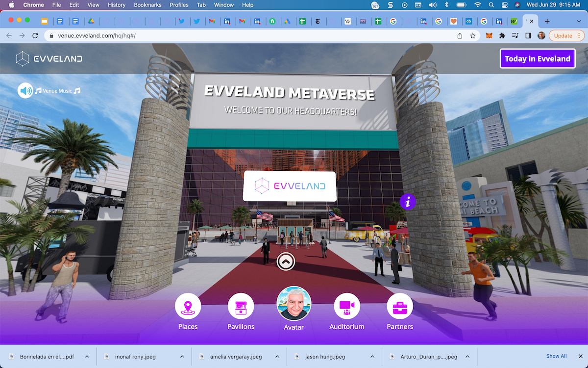Go back to previous page
The image size is (588, 368).
coord(9,36)
